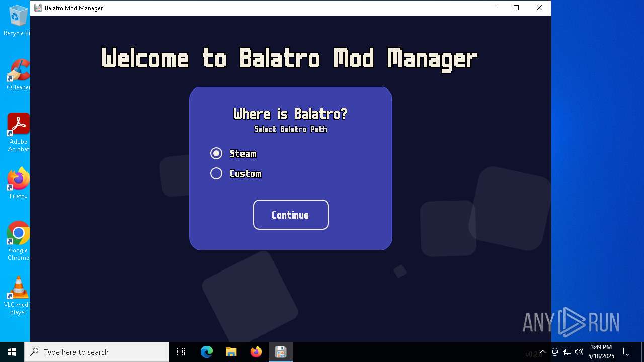Click the Balatro Mod Manager title bar icon
644x362 pixels.
coord(38,8)
